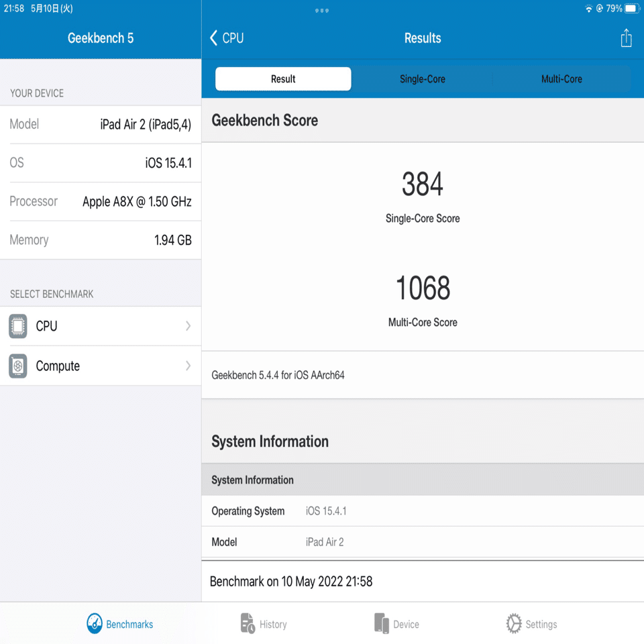
Task: Tap the "Processor" field label
Action: point(34,201)
